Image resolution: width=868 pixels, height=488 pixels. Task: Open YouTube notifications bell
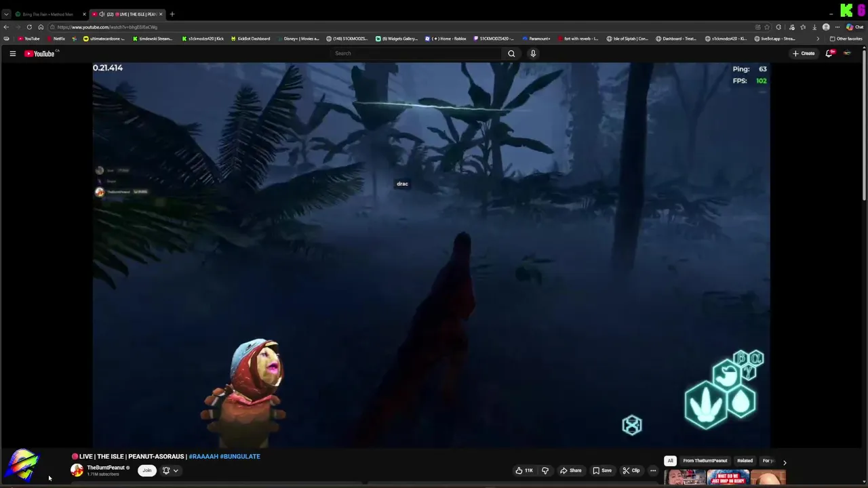point(829,54)
